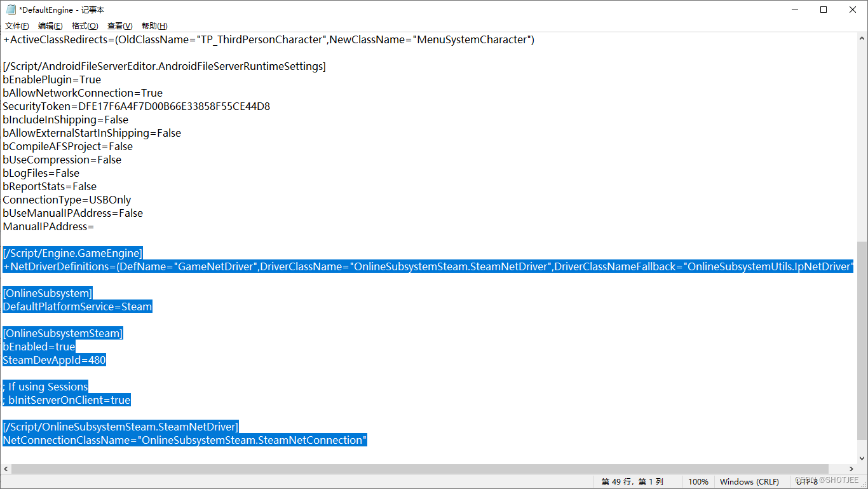Click the +NetDriverDefinitions line

tap(429, 266)
